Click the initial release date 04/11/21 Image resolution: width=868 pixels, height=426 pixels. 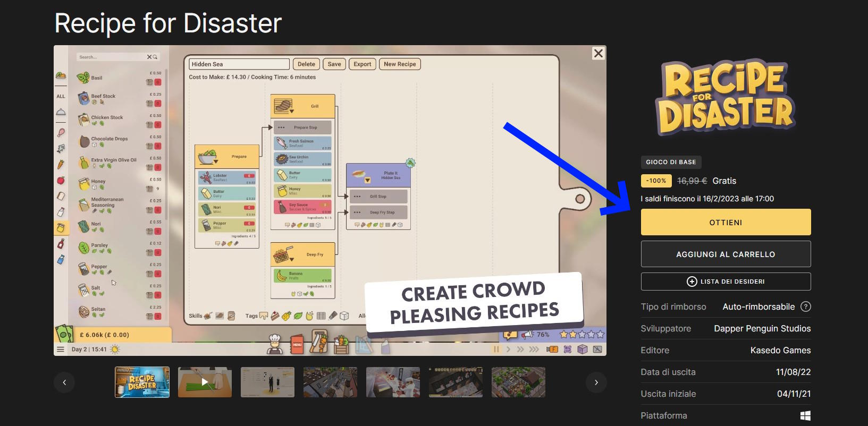(794, 394)
